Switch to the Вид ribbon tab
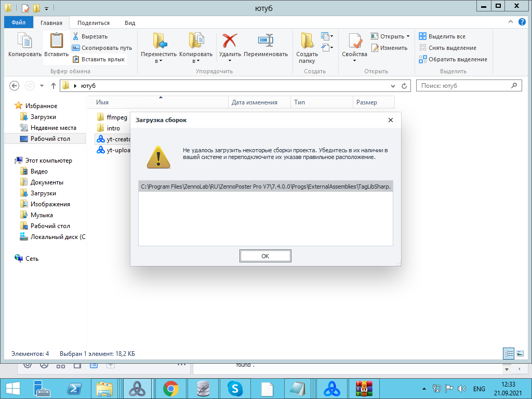This screenshot has width=532, height=399. (x=129, y=23)
